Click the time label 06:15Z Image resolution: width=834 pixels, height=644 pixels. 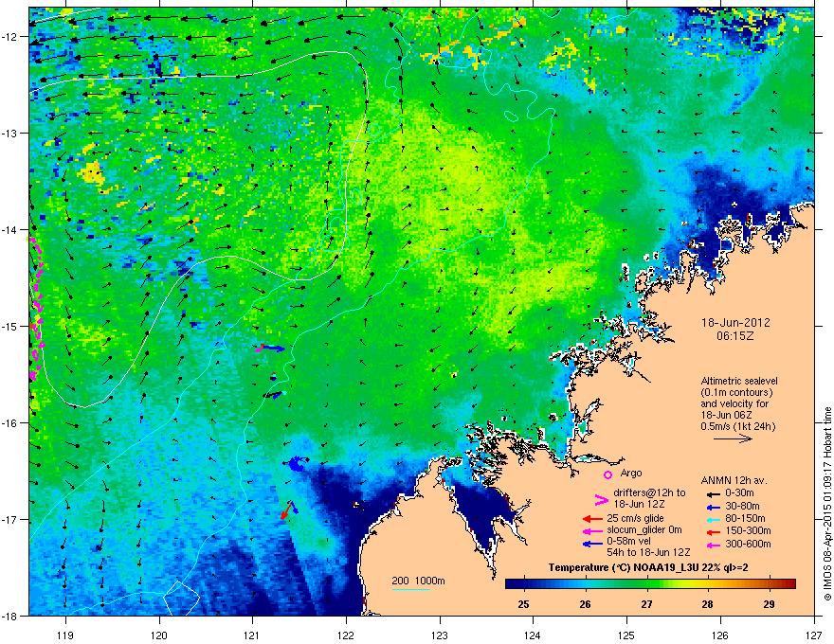[735, 336]
